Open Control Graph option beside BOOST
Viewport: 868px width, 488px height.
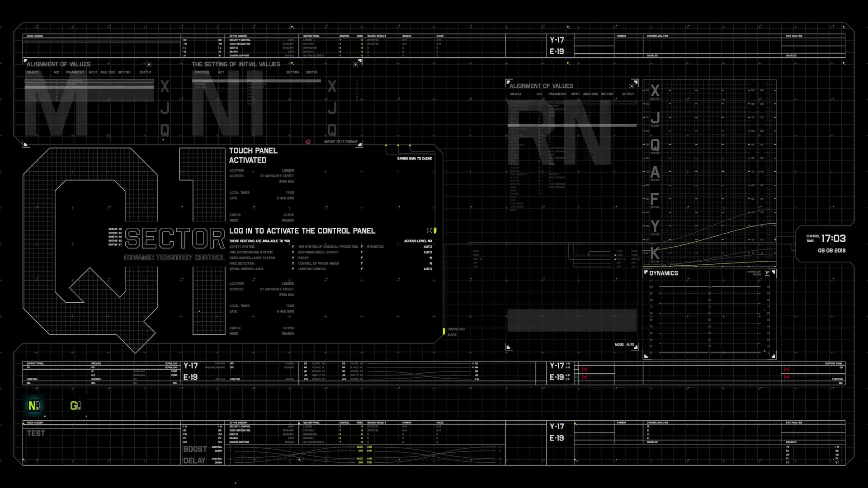point(217,449)
